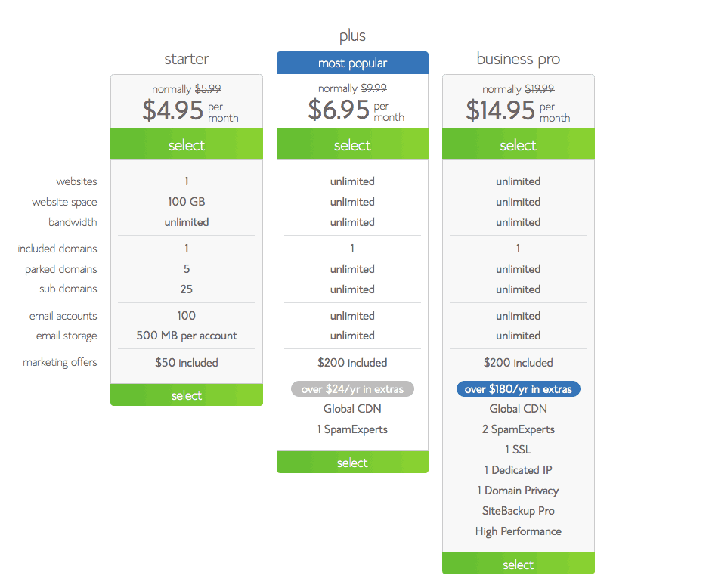Click the $14.95 business pro price

(x=500, y=110)
